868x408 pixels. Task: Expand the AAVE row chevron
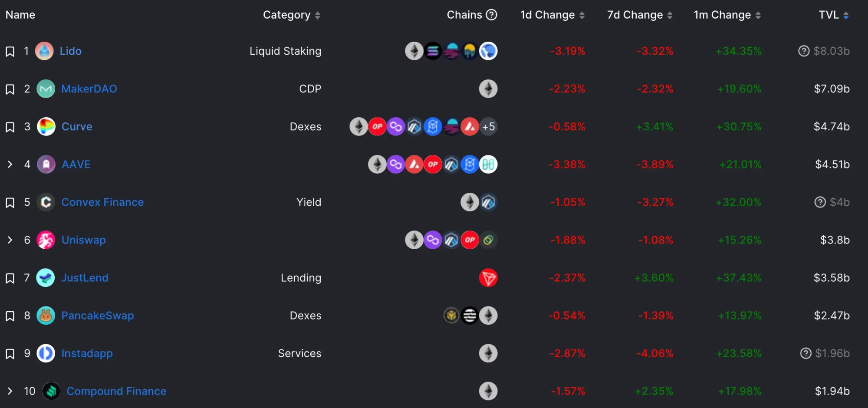10,165
